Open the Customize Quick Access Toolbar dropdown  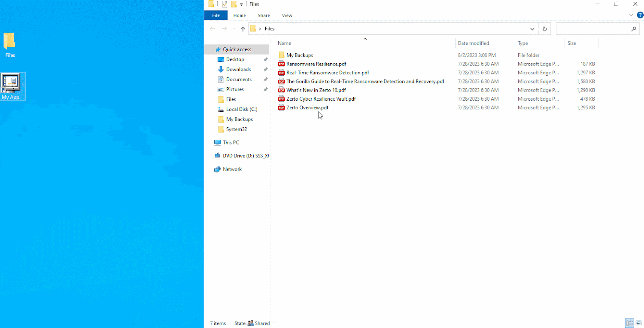tap(241, 4)
